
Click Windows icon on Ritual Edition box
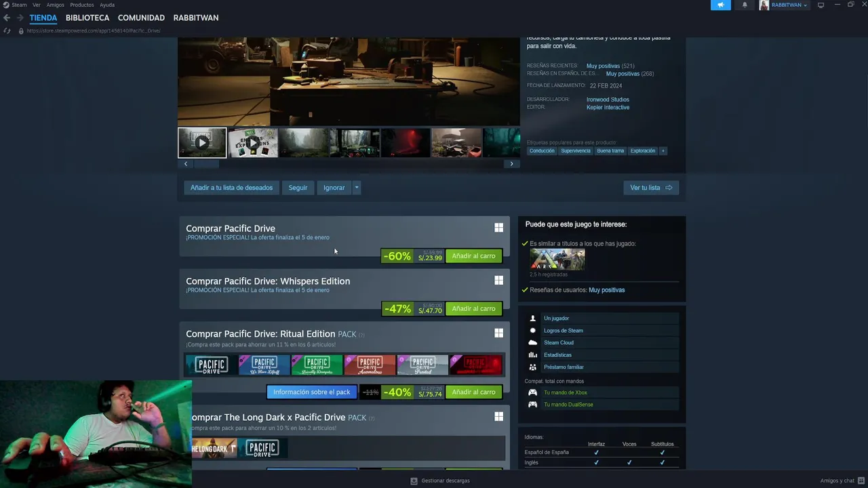click(x=499, y=333)
